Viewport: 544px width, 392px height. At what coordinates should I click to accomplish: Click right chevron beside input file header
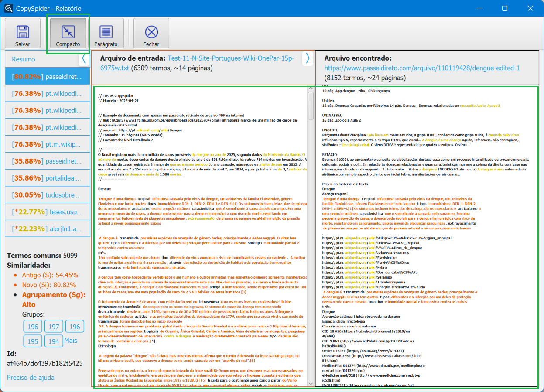tap(308, 58)
